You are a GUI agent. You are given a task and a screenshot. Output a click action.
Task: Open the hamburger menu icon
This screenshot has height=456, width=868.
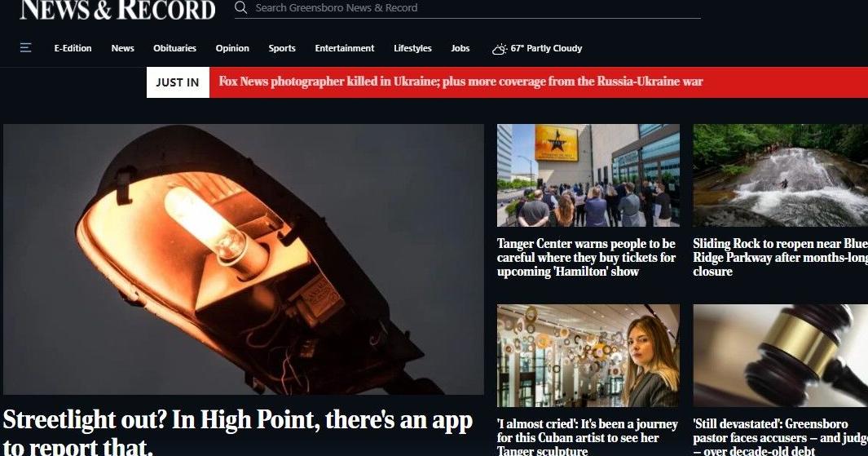point(25,48)
